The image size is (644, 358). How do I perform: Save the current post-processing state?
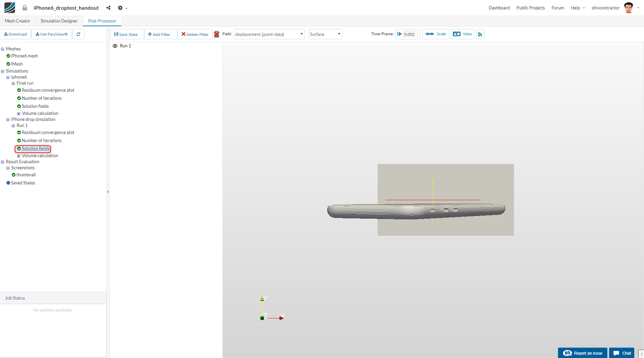[126, 34]
